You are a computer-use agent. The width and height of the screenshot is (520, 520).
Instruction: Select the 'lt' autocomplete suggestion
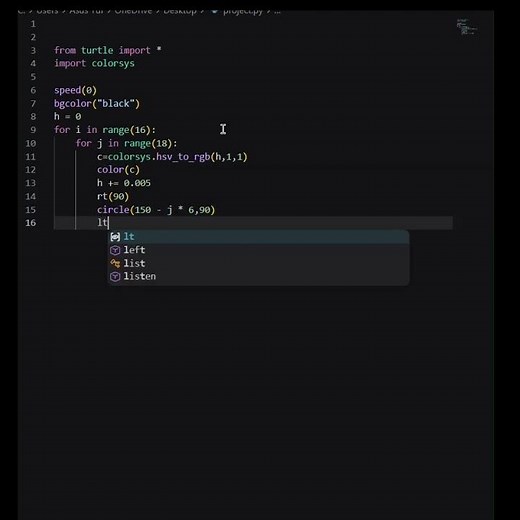pyautogui.click(x=259, y=237)
